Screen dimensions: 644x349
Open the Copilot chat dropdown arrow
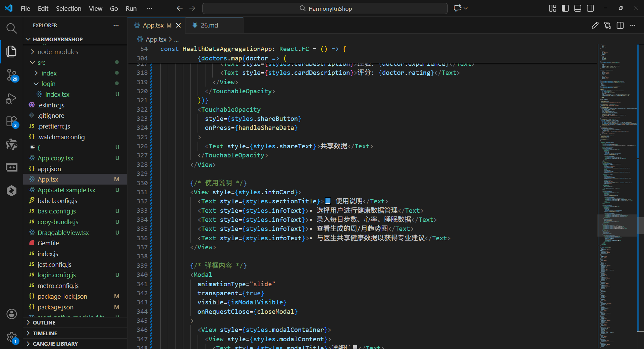[x=466, y=8]
